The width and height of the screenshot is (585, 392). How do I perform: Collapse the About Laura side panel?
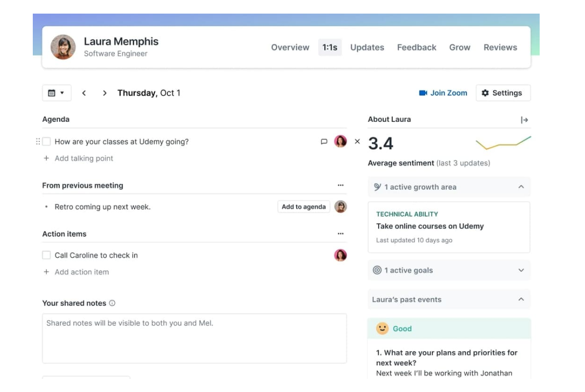(x=524, y=120)
